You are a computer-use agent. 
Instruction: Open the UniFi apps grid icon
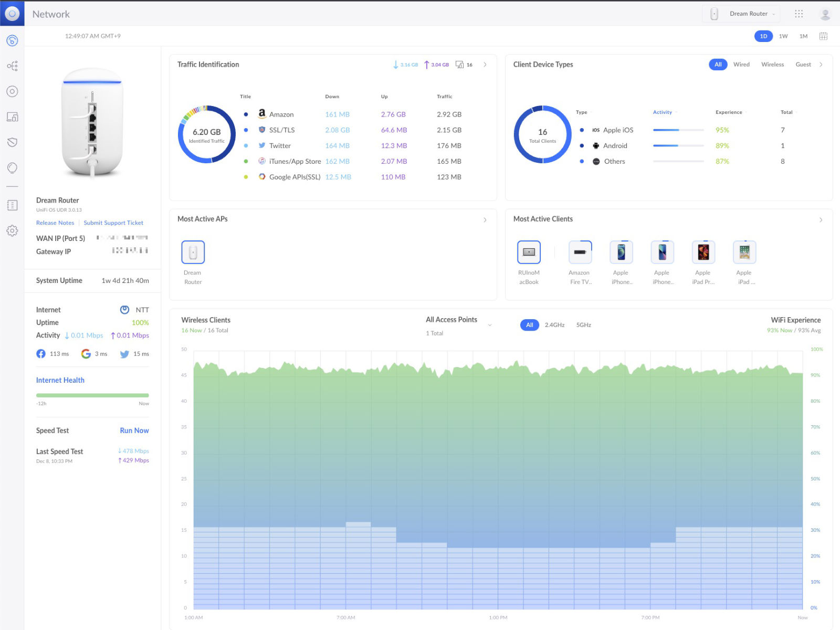click(799, 14)
